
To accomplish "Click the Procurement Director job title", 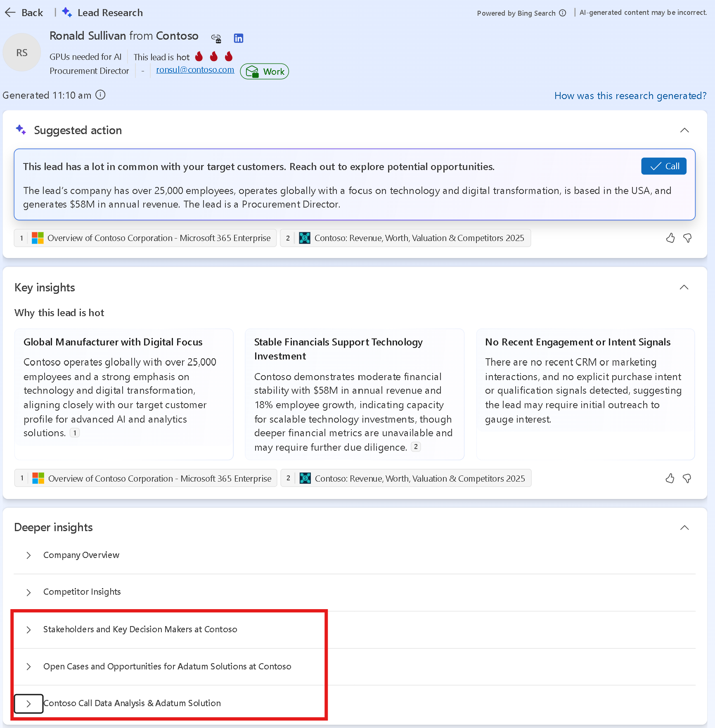I will [89, 71].
